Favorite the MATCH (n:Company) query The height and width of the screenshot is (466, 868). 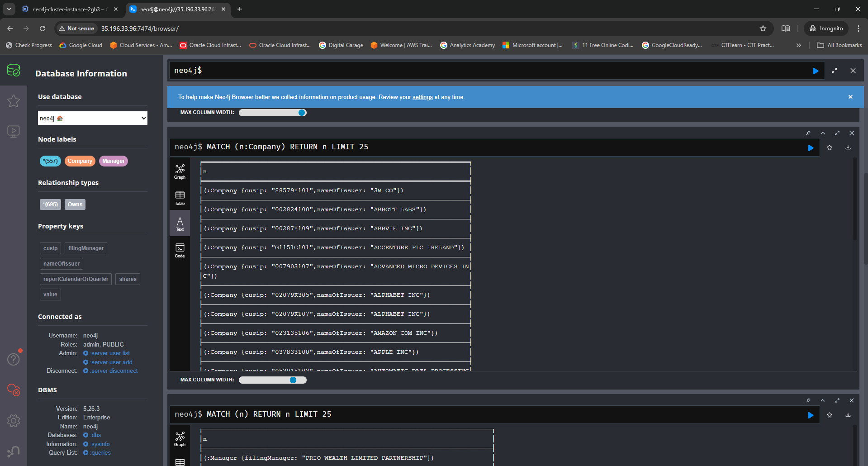pos(830,147)
